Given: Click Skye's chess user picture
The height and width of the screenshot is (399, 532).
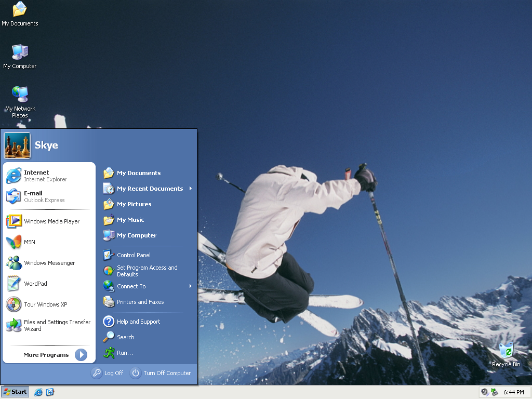Looking at the screenshot, I should [x=17, y=145].
